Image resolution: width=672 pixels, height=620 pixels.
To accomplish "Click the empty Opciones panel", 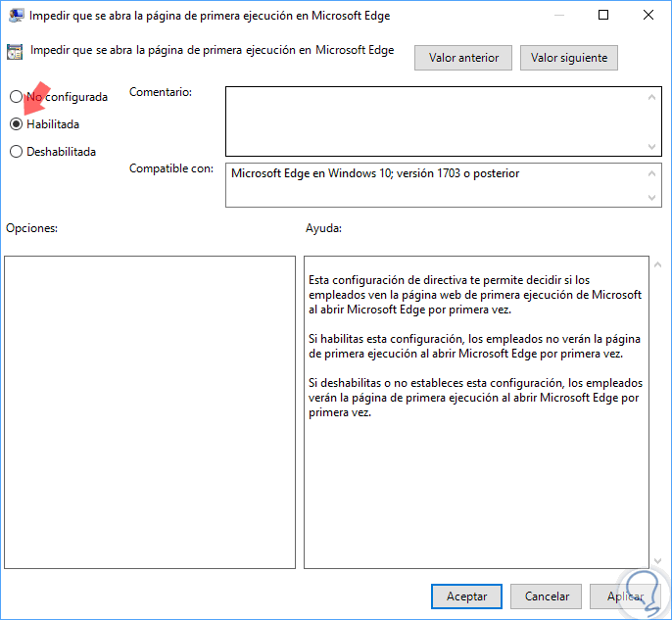I will point(150,412).
